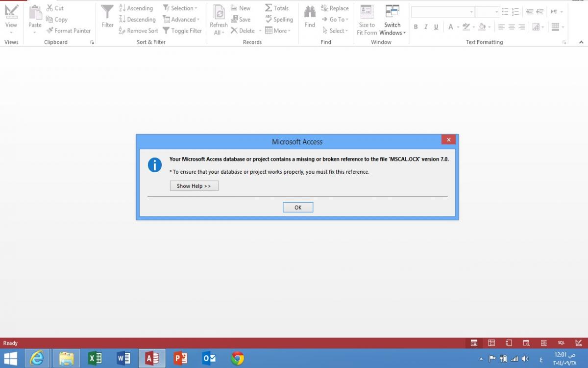588x368 pixels.
Task: Click the background fill bucket icon
Action: point(482,27)
